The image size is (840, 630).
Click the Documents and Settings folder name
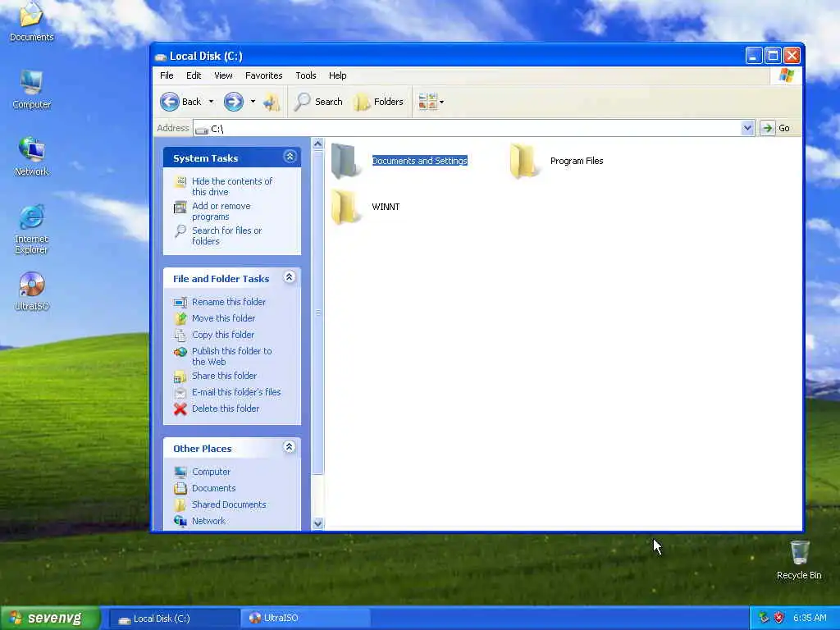click(x=419, y=161)
